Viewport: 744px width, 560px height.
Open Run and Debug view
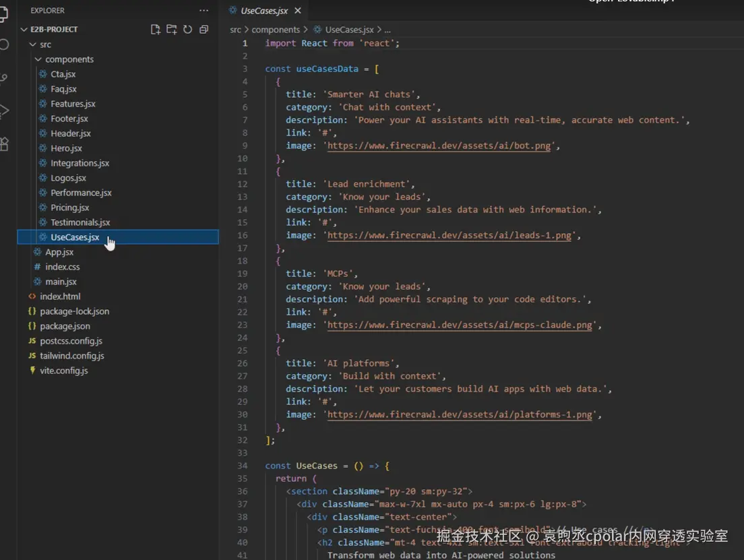pyautogui.click(x=4, y=111)
